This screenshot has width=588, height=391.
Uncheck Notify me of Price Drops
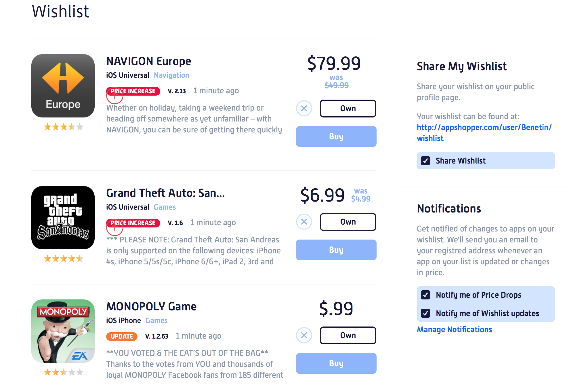tap(425, 295)
